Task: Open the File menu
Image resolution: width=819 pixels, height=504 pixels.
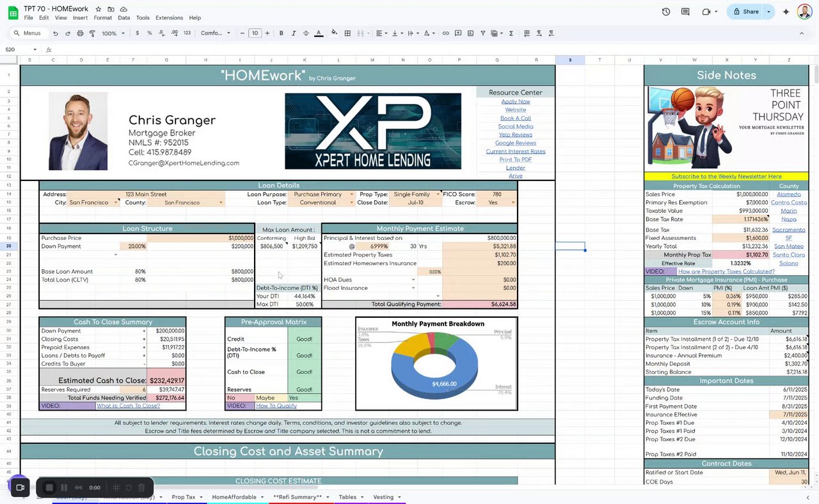Action: [x=28, y=18]
